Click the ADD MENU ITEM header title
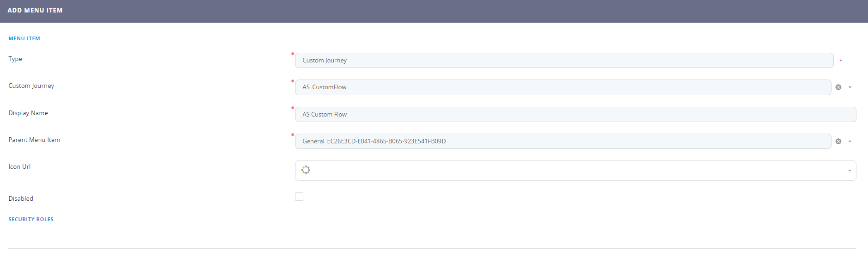Viewport: 868px width, 271px height. (x=35, y=10)
